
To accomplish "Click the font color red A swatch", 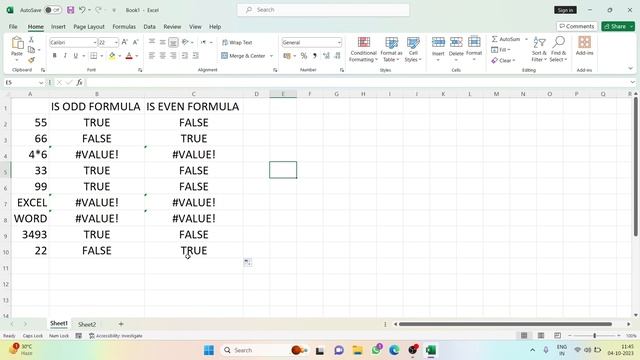I will click(x=129, y=56).
